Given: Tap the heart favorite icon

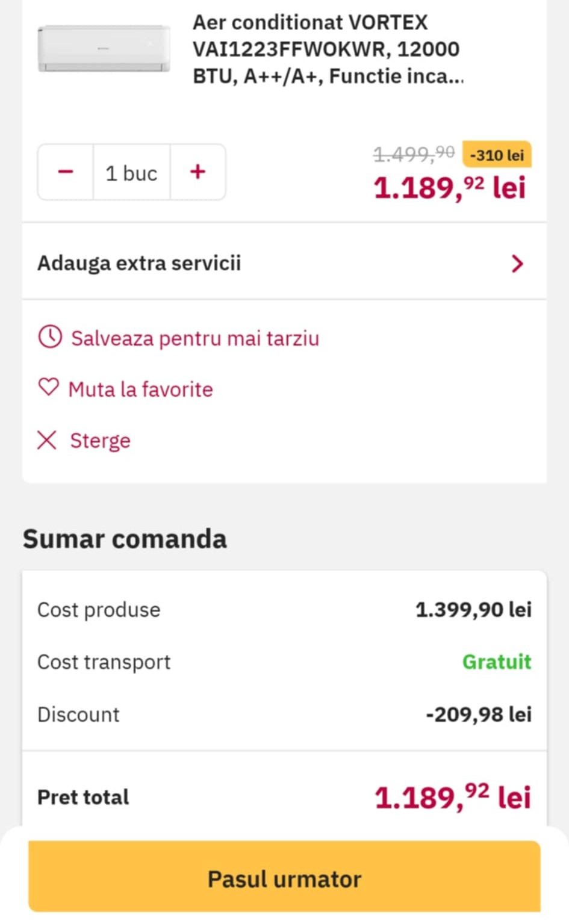Looking at the screenshot, I should pos(49,387).
